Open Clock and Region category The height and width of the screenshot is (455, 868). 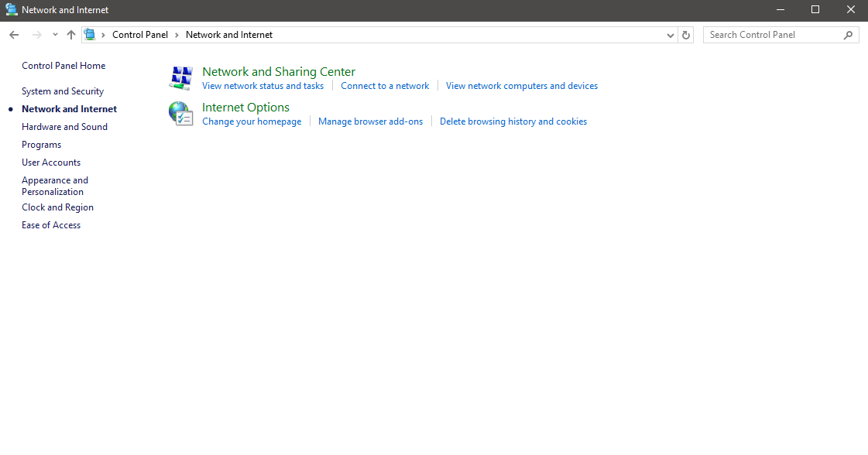(57, 207)
